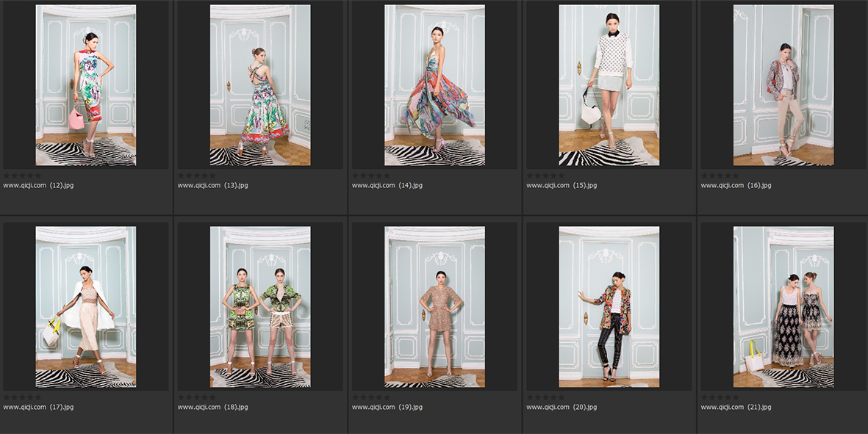Image resolution: width=868 pixels, height=434 pixels.
Task: Click the star rating row above www.qicji.com (12).jpg
Action: click(x=22, y=176)
